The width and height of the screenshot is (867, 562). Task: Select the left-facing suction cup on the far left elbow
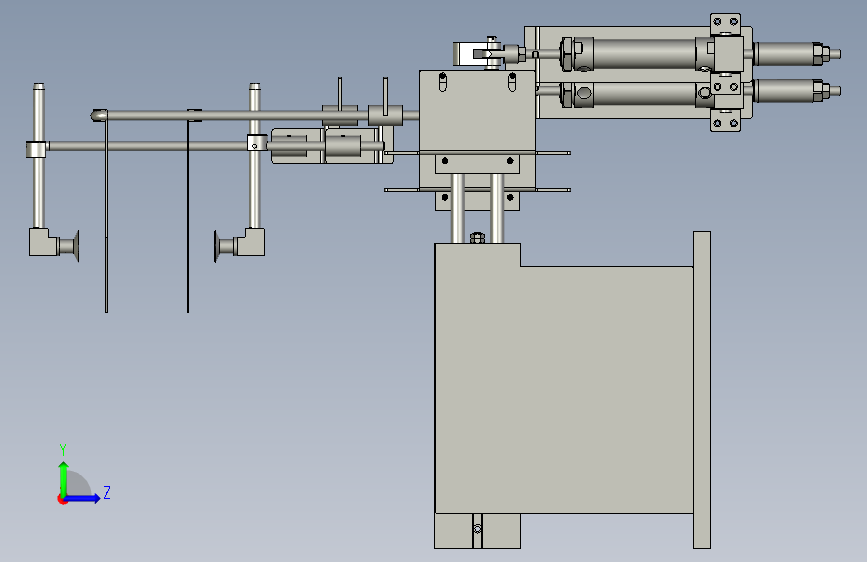pos(69,246)
